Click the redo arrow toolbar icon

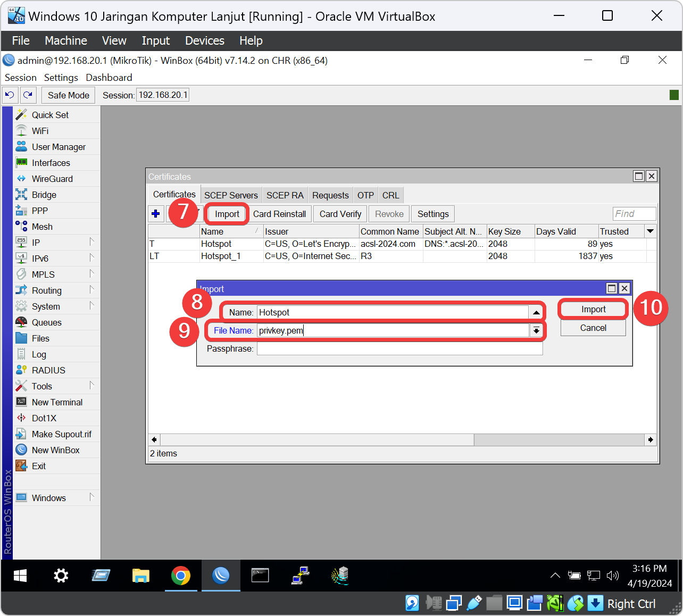pos(28,95)
